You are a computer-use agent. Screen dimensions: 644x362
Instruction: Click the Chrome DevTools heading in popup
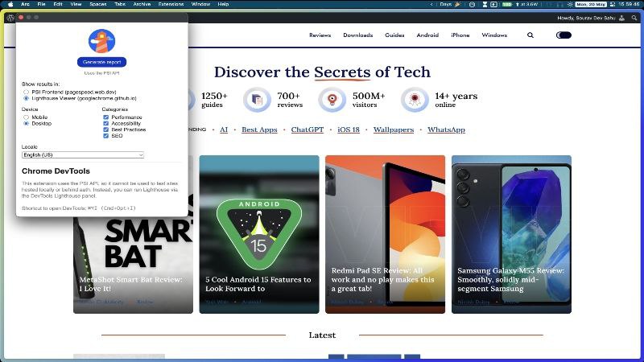coord(56,171)
